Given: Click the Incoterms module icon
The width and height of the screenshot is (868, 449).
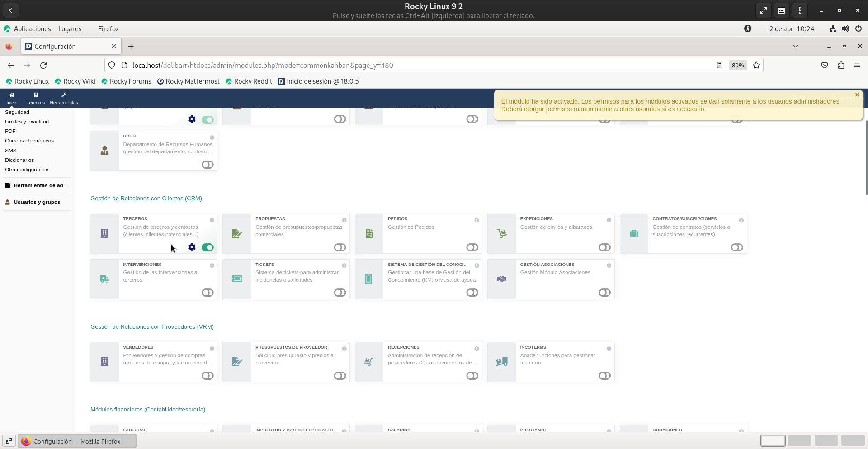Looking at the screenshot, I should (x=501, y=362).
